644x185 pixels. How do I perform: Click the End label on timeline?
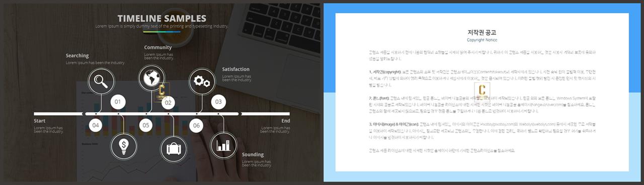point(286,121)
